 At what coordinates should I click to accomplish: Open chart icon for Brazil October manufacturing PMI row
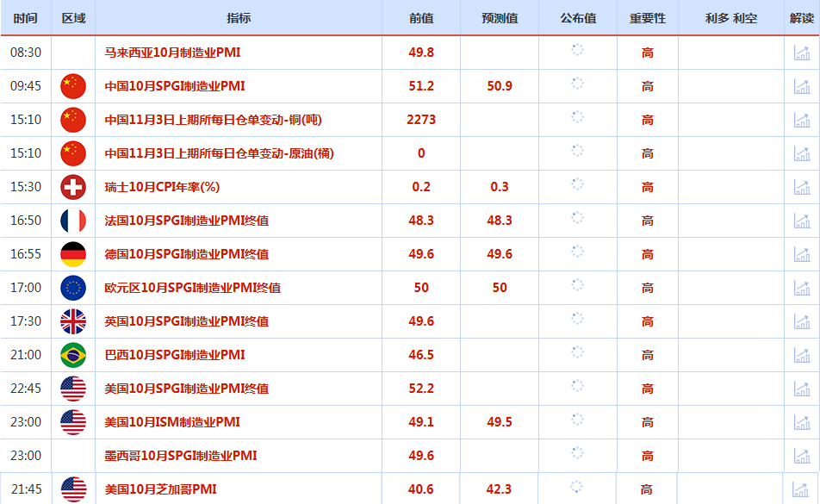tap(801, 355)
